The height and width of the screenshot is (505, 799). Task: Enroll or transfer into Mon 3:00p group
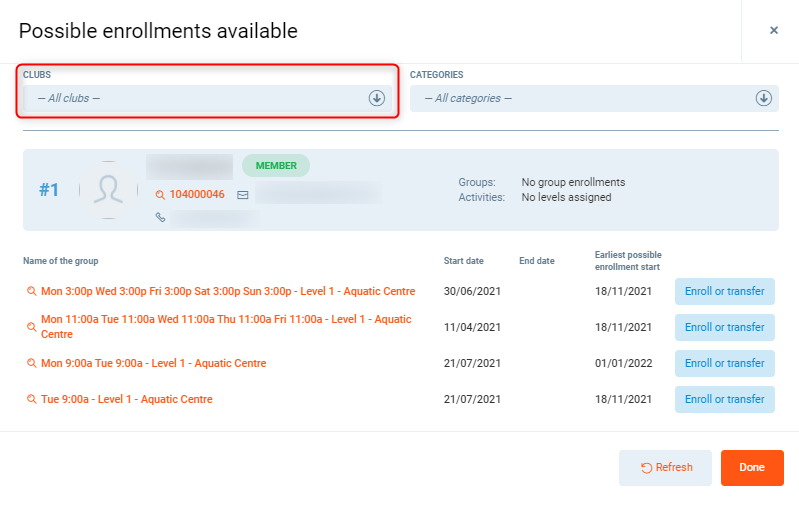click(724, 292)
